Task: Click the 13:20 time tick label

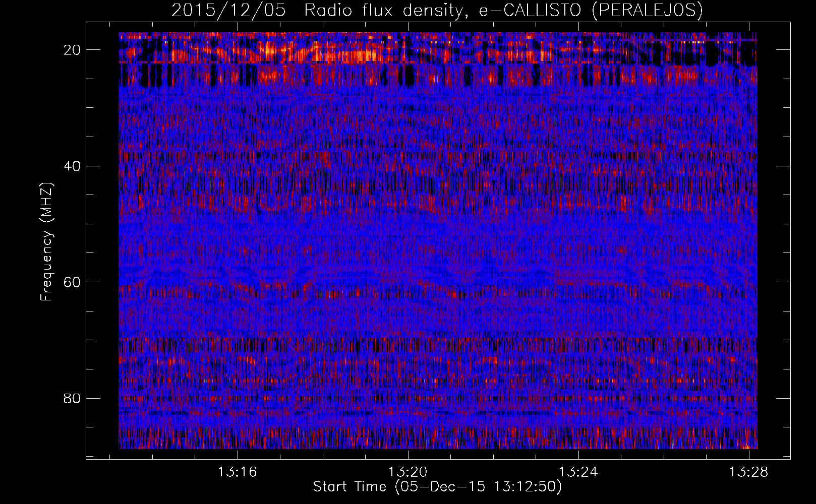Action: tap(408, 472)
